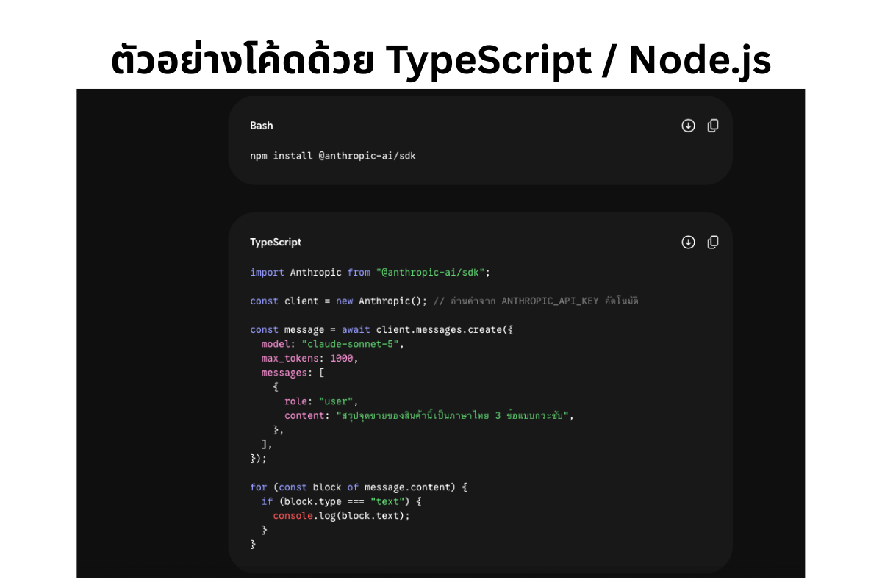This screenshot has width=882, height=588.
Task: Click the const client = new Anthropic() code
Action: 339,301
